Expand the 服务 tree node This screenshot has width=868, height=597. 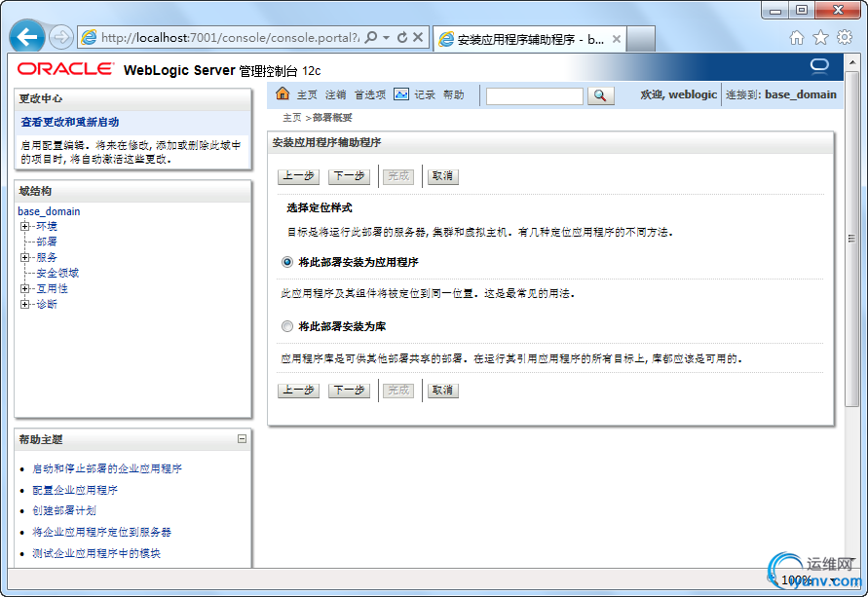[x=24, y=257]
